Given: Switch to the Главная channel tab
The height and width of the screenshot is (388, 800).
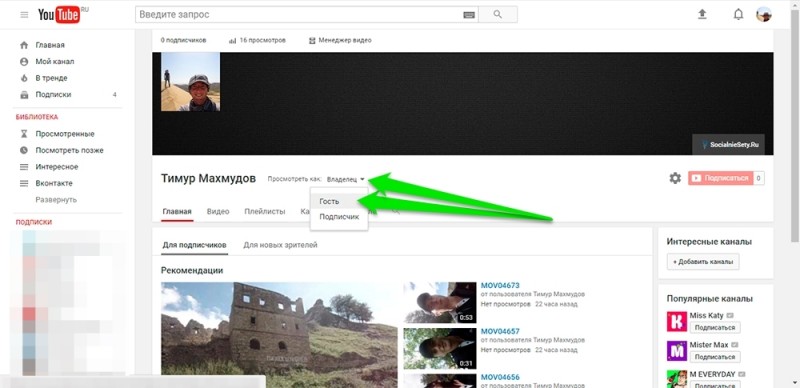Looking at the screenshot, I should tap(177, 211).
